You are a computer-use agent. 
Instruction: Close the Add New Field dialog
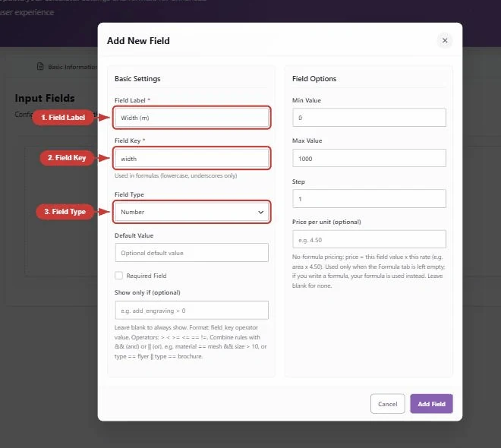tap(445, 40)
